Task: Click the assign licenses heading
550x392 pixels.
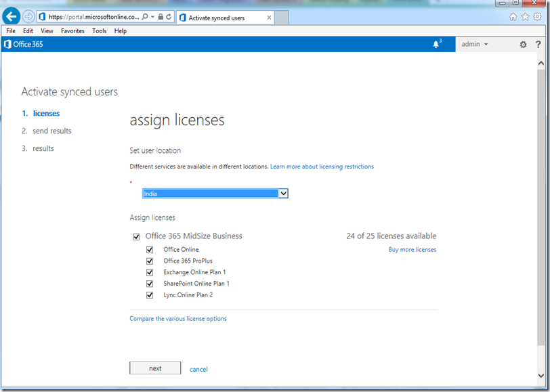Action: coord(177,120)
